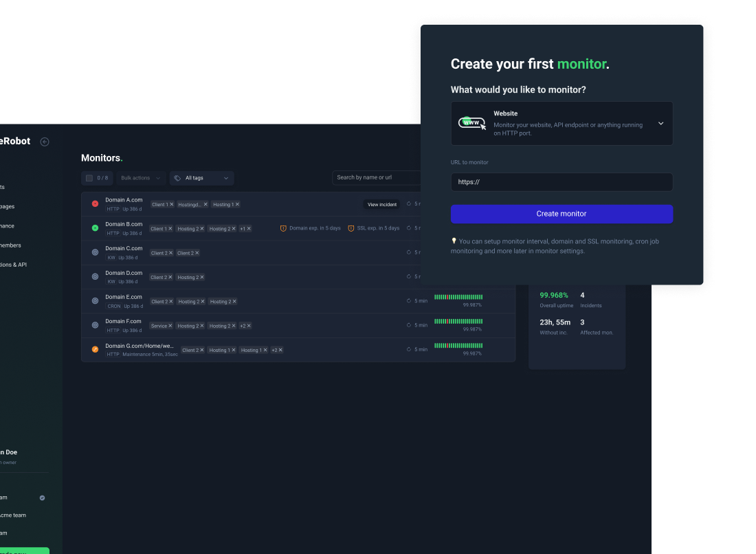Open Integrations & API in sidebar
This screenshot has height=554, width=756.
click(14, 265)
